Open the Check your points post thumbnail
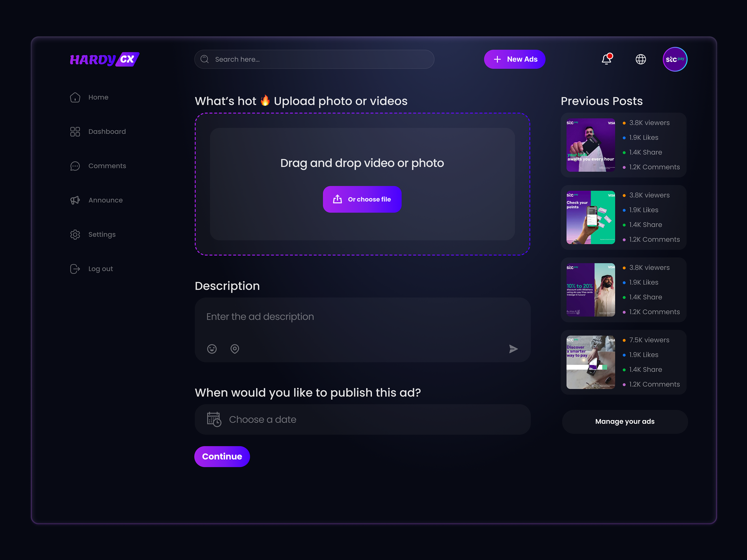Image resolution: width=747 pixels, height=560 pixels. (x=590, y=217)
